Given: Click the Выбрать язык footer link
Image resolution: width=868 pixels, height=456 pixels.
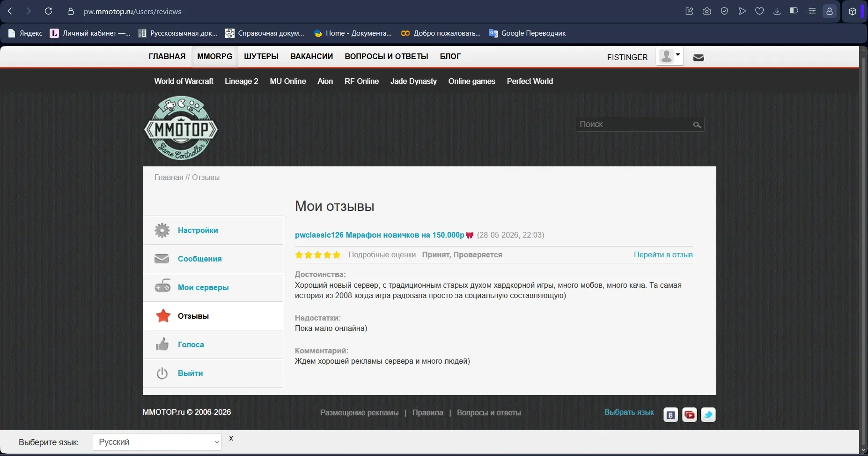Looking at the screenshot, I should point(629,412).
